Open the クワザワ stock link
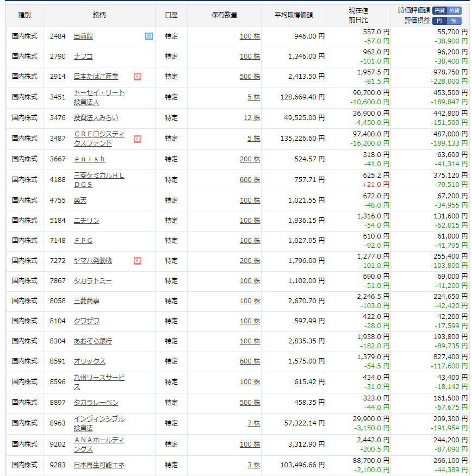This screenshot has width=472, height=476. click(x=86, y=321)
